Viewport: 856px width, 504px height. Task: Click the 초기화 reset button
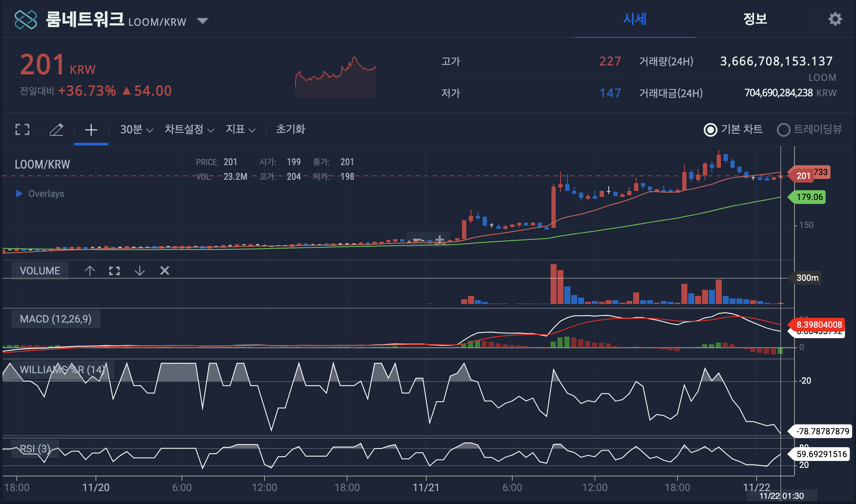click(x=290, y=129)
